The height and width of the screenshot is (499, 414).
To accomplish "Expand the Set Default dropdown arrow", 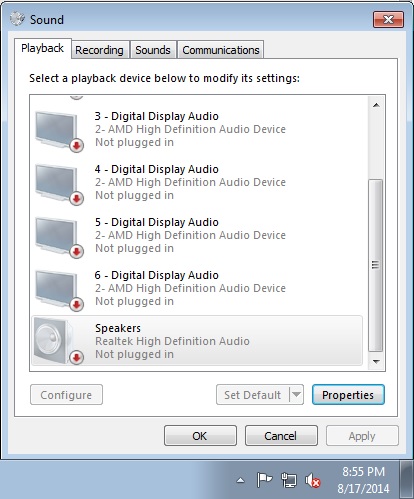I will pos(296,395).
